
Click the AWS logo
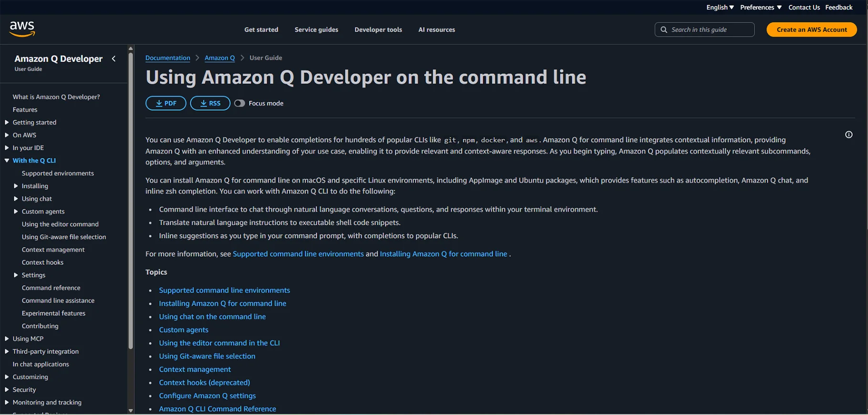coord(22,29)
